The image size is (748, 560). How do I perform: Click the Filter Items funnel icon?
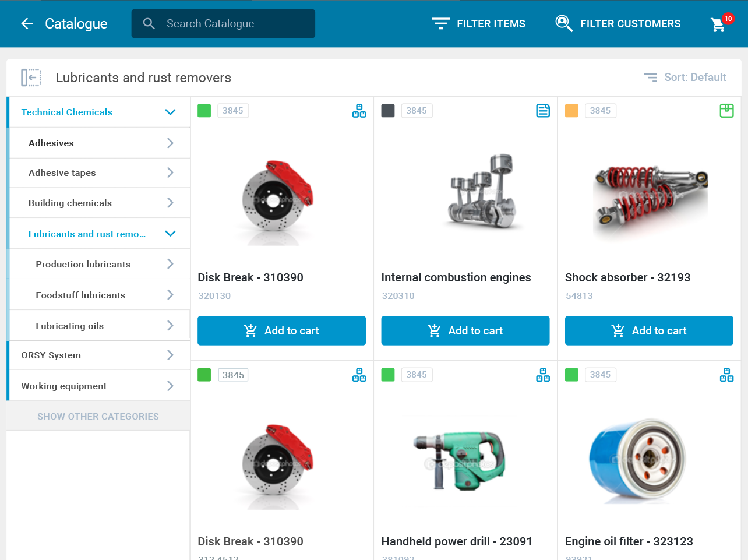[x=440, y=24]
